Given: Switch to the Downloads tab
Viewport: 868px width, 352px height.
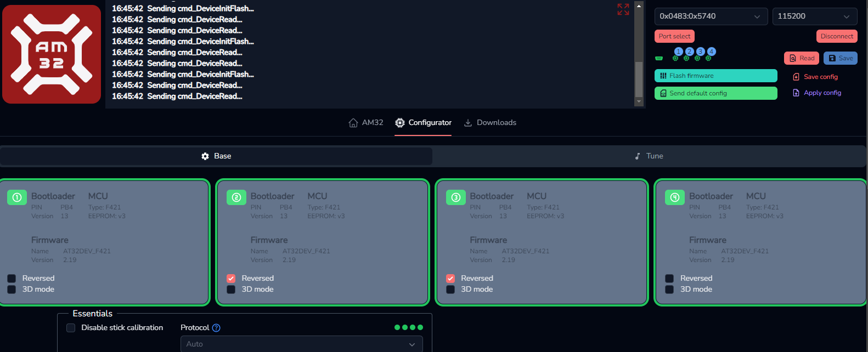Looking at the screenshot, I should click(490, 123).
